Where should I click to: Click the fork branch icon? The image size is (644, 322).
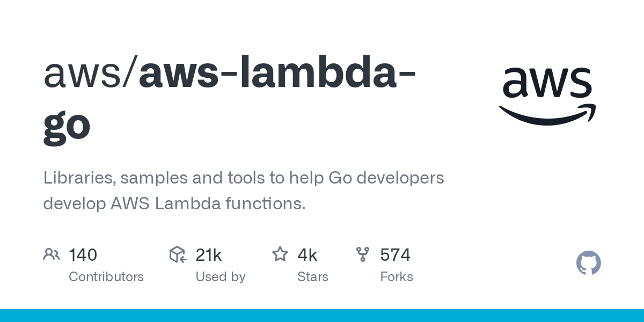coord(363,254)
